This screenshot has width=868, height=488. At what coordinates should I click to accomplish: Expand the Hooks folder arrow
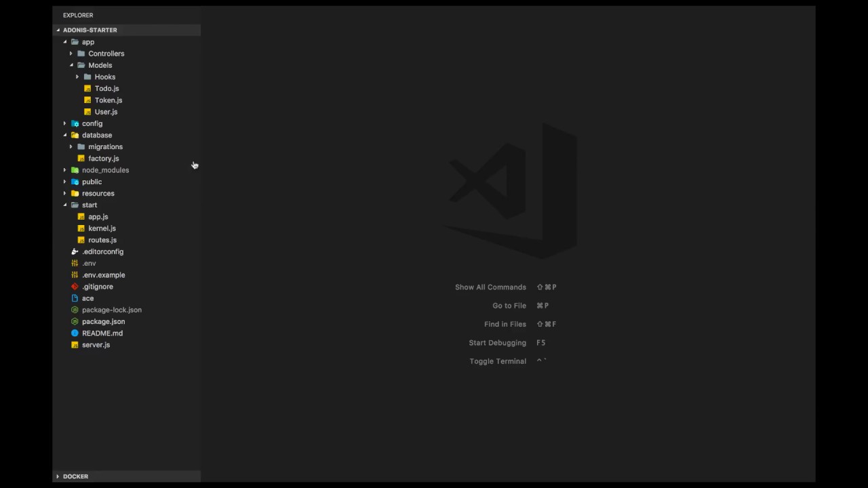click(77, 77)
